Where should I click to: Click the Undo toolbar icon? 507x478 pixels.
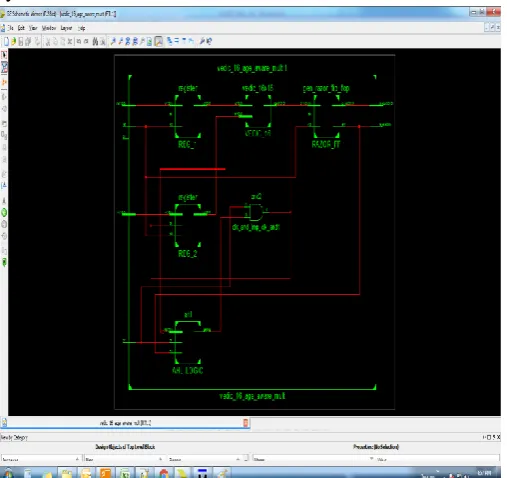pyautogui.click(x=79, y=41)
